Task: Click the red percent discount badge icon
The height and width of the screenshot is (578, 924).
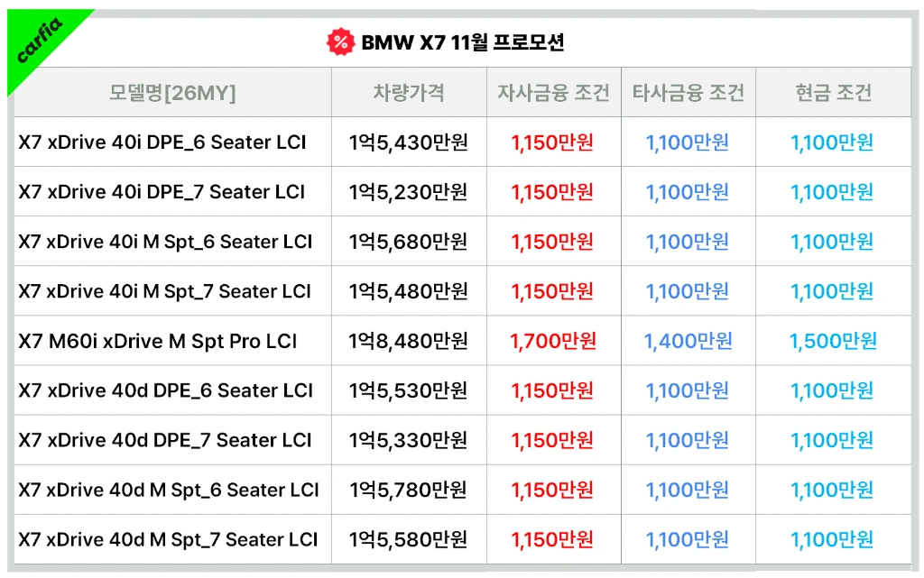Action: pos(340,41)
